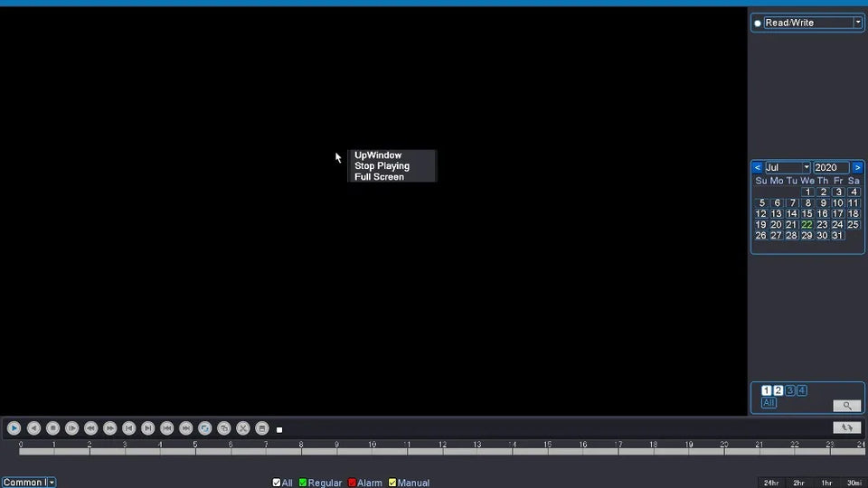
Task: Expand the Common playback mode dropdown
Action: [52, 483]
